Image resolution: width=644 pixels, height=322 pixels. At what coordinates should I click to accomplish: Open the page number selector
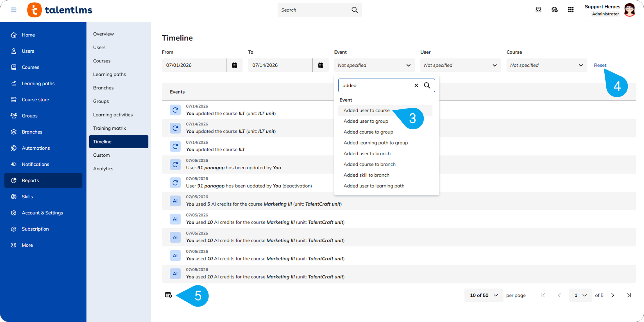click(x=580, y=295)
